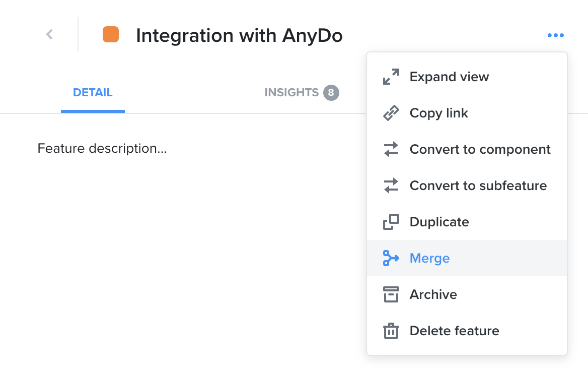
Task: Open the three-dot more options menu
Action: point(555,35)
